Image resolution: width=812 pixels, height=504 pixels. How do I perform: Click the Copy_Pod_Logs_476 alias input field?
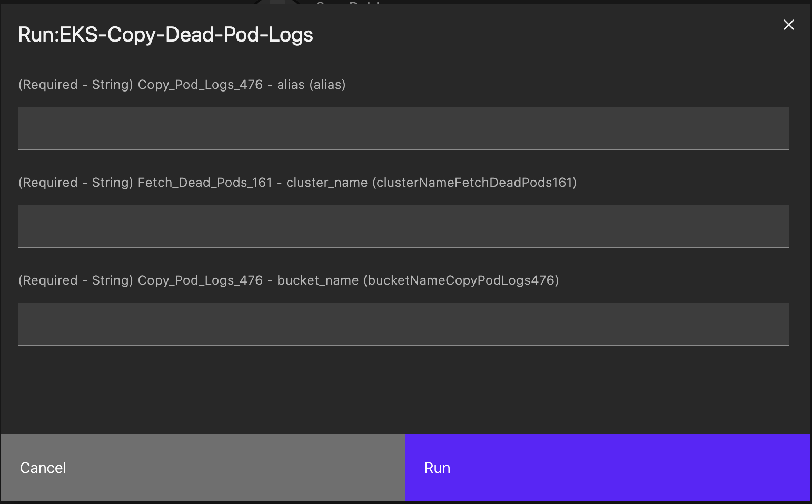point(403,128)
